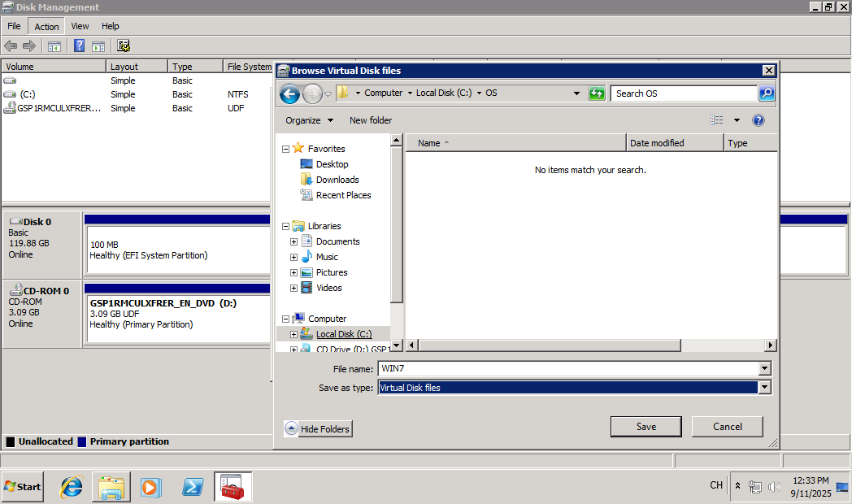
Task: Expand the Documents library tree node
Action: click(x=293, y=241)
